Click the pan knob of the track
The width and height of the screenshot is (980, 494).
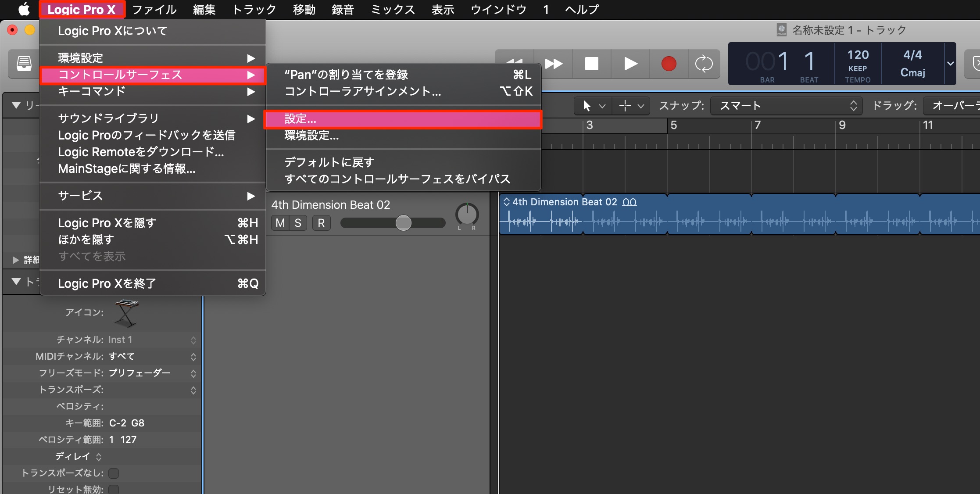(467, 215)
